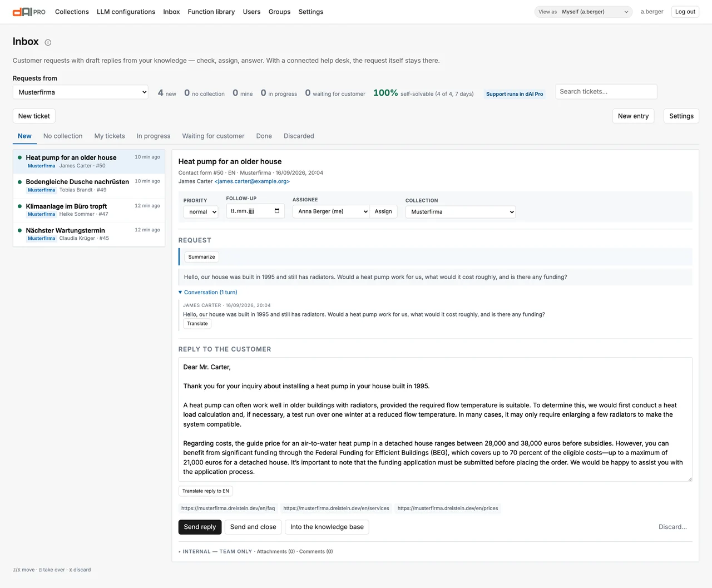The height and width of the screenshot is (588, 712).
Task: Open the Users page
Action: tap(251, 12)
